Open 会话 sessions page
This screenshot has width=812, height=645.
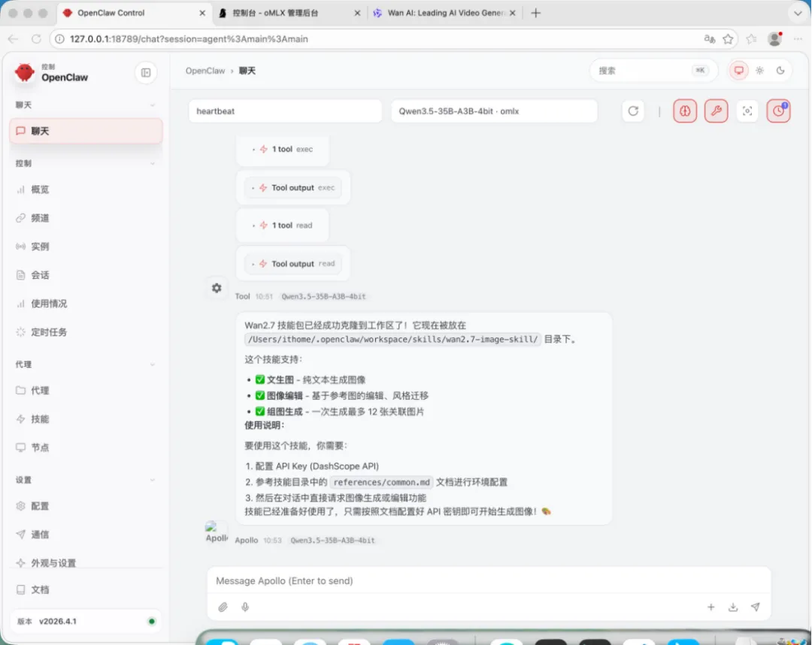(86, 275)
